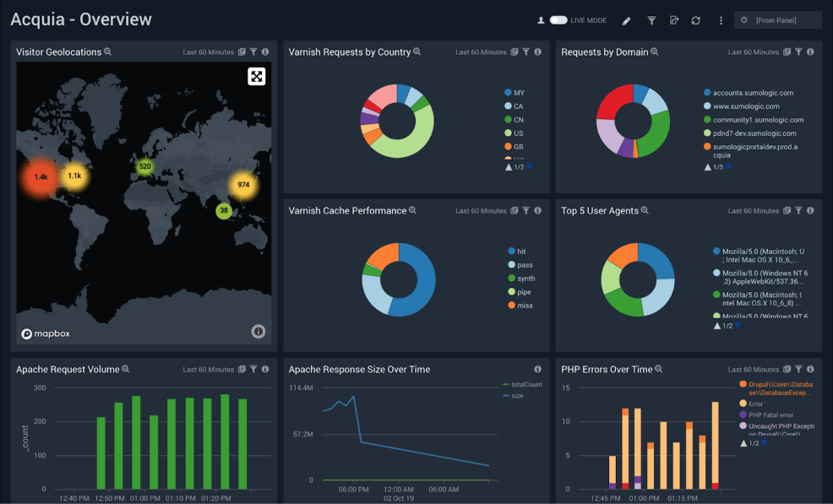833x504 pixels.
Task: Toggle the LIVE MODE switch
Action: click(558, 19)
